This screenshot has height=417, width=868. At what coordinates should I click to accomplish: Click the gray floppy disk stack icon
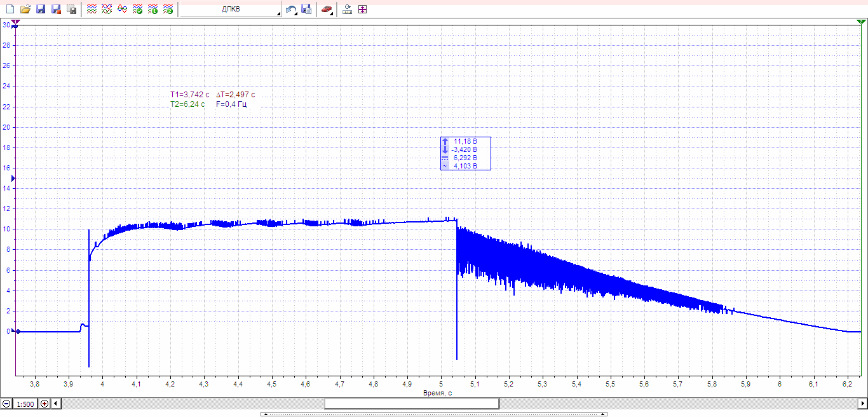coord(72,10)
